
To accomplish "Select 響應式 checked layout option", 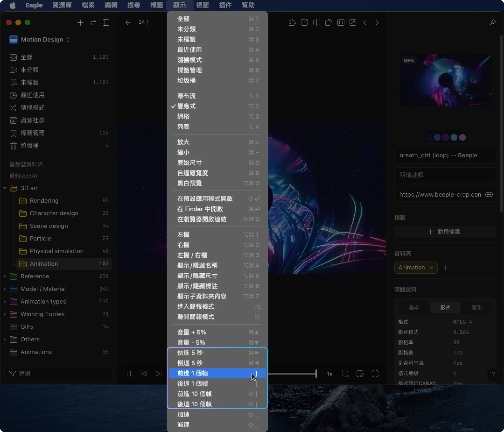I will pyautogui.click(x=217, y=106).
